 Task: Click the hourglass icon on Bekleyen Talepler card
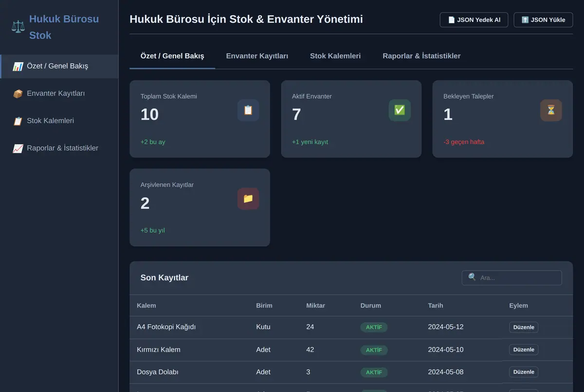(x=551, y=110)
